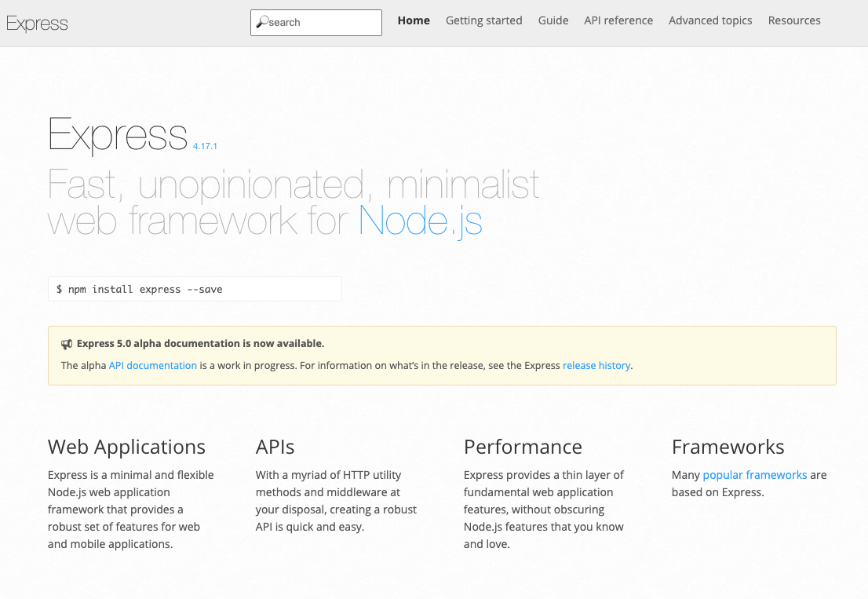The height and width of the screenshot is (599, 868).
Task: Open the Resources menu
Action: tap(794, 20)
